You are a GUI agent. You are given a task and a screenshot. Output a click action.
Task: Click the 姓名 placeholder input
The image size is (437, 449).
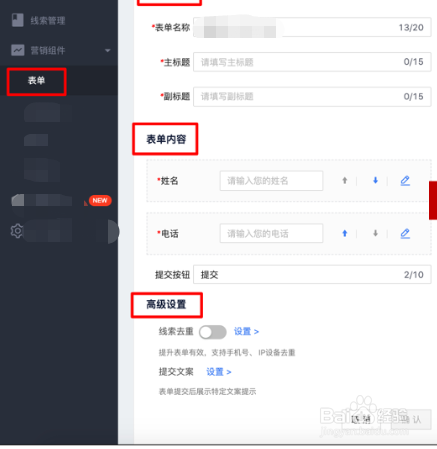[271, 181]
